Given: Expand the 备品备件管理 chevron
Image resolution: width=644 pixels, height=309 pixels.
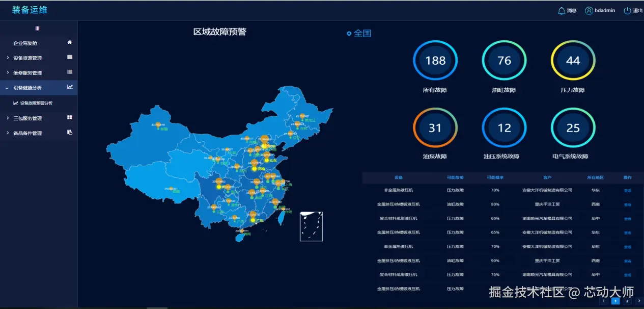Looking at the screenshot, I should [7, 133].
